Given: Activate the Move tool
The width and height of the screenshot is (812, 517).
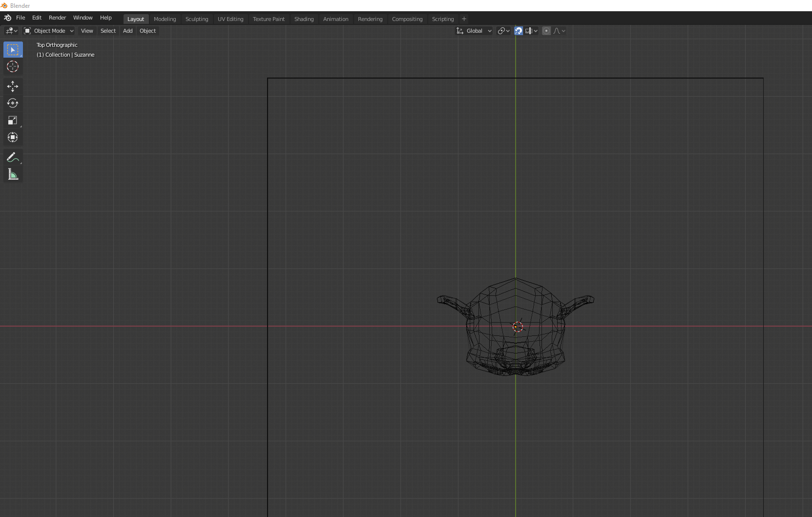Looking at the screenshot, I should (13, 86).
